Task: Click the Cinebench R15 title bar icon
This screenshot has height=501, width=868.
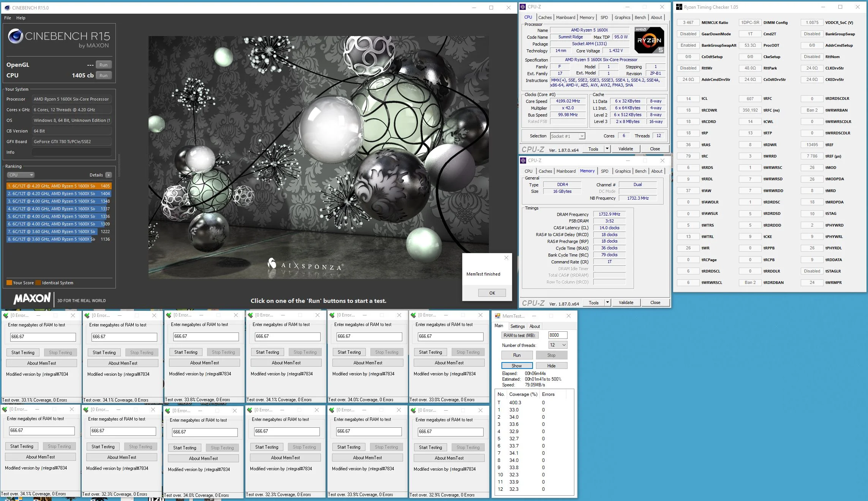Action: [x=7, y=8]
